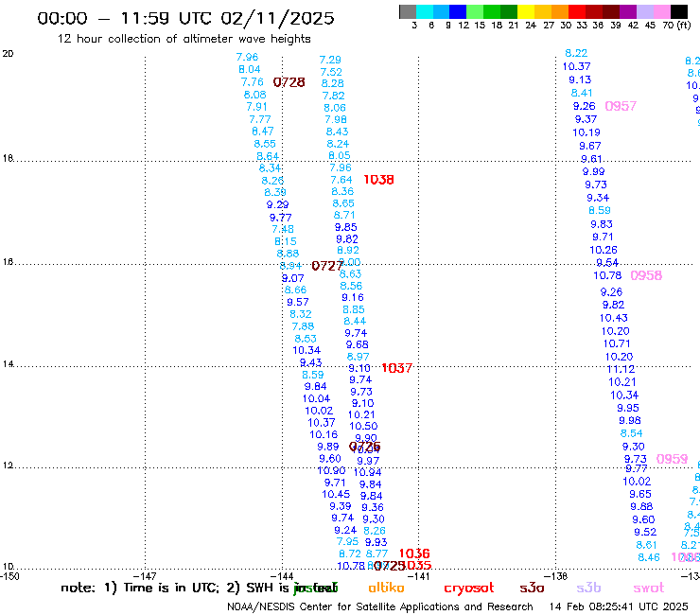This screenshot has width=700, height=615.
Task: Click the wave height value "10.16"
Action: point(324,434)
